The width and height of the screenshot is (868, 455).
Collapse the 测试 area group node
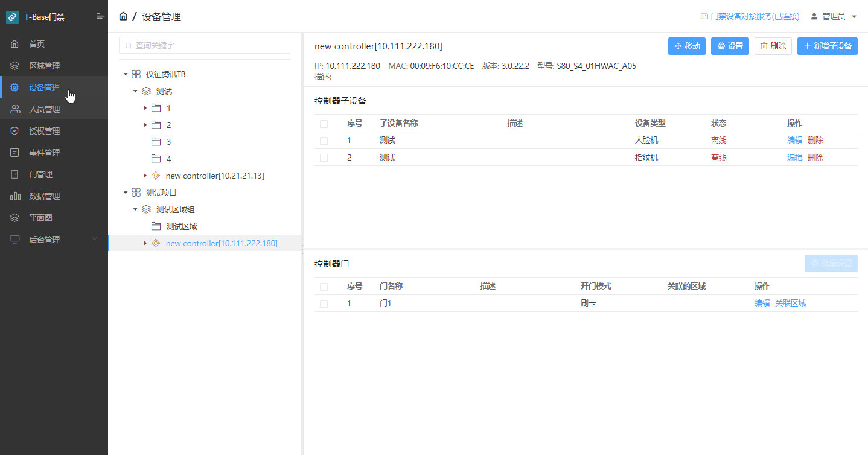pos(135,91)
